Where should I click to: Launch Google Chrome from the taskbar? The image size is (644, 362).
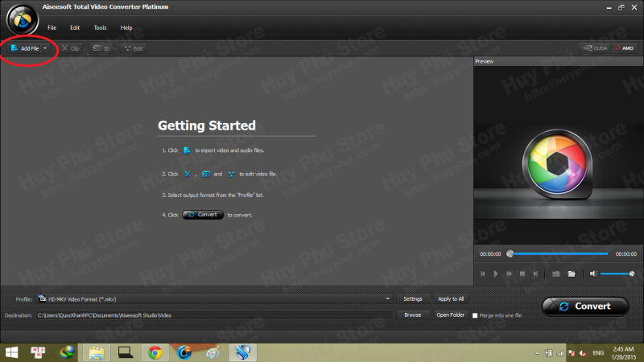tap(155, 352)
